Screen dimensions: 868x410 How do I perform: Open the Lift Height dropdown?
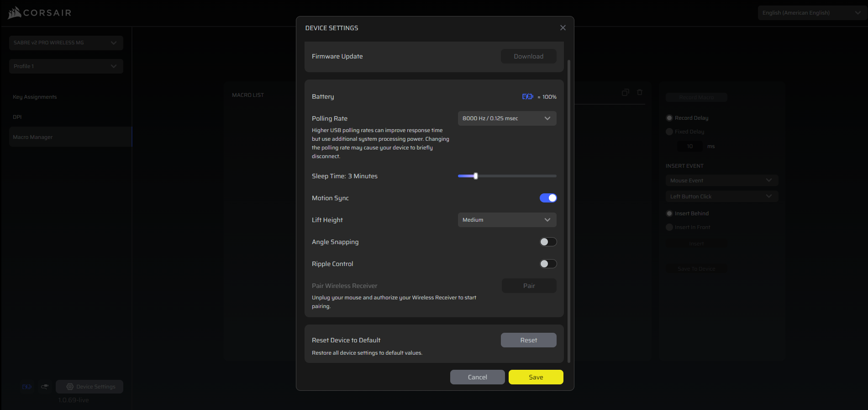(507, 220)
